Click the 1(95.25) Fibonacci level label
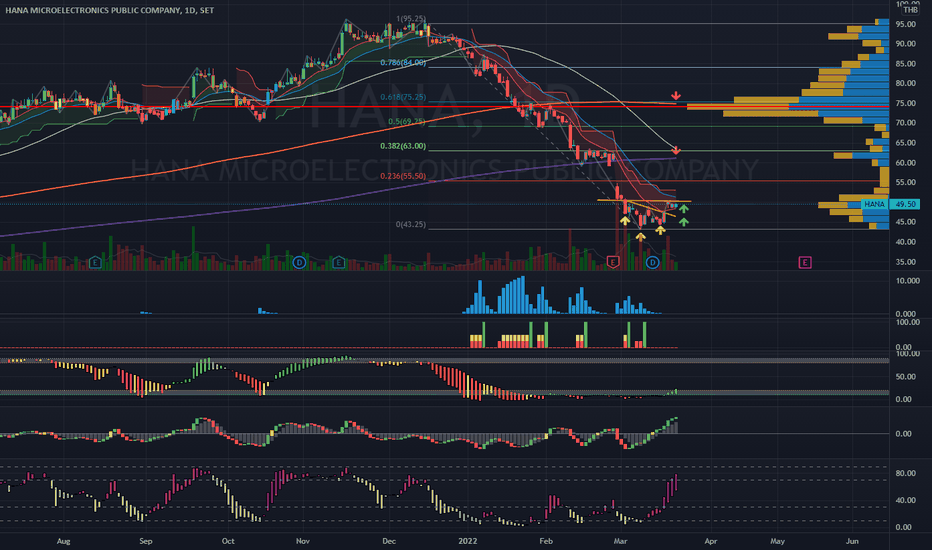Screen dimensions: 932x550 411,19
